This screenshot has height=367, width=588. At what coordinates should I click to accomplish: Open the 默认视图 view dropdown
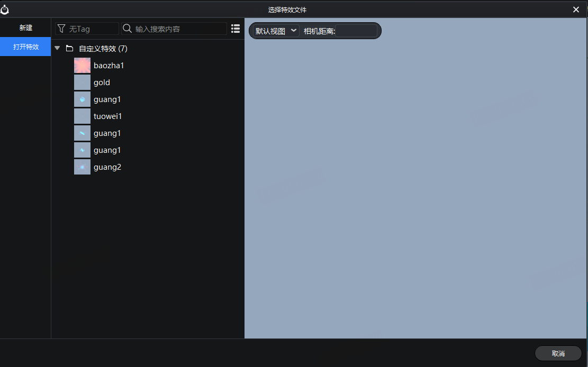(x=275, y=31)
